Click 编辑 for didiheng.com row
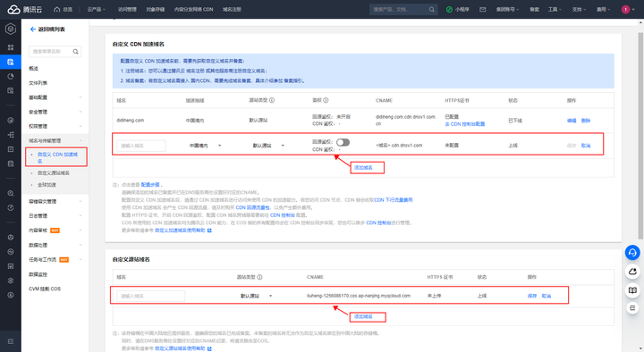Viewport: 644px width, 352px height. [x=572, y=121]
